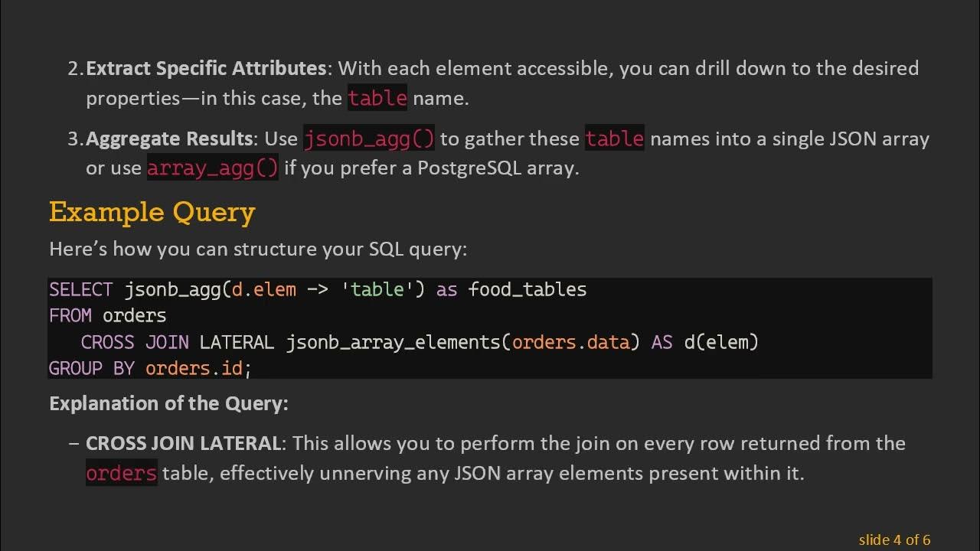Click the orange "orders.data" argument

click(x=570, y=342)
